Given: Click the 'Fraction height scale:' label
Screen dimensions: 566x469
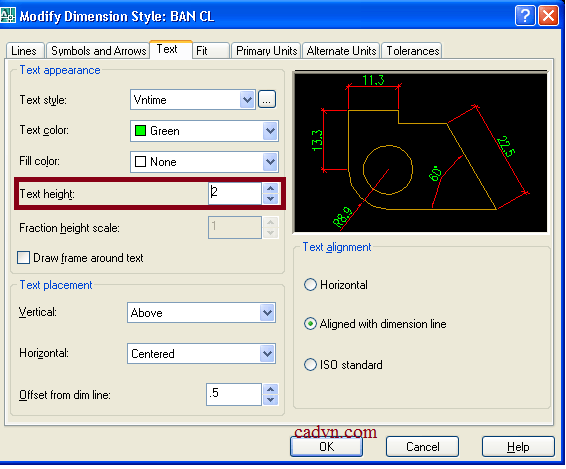Looking at the screenshot, I should pyautogui.click(x=69, y=228).
